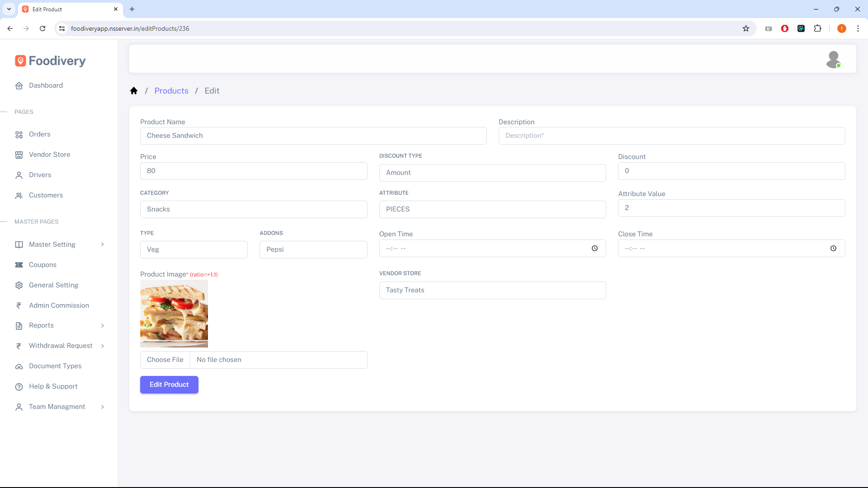Screen dimensions: 868x488
Task: Click the Open Time clock icon
Action: tap(594, 248)
